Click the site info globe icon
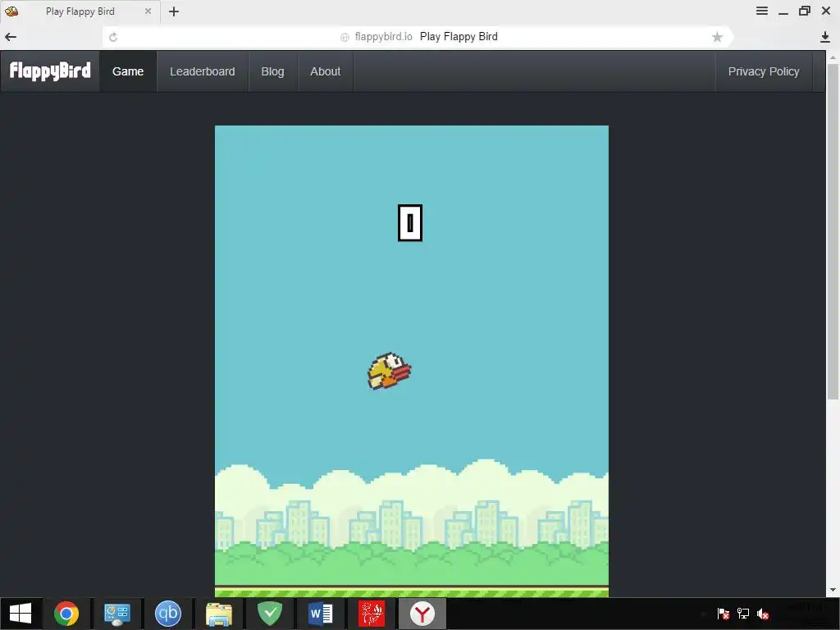 345,37
